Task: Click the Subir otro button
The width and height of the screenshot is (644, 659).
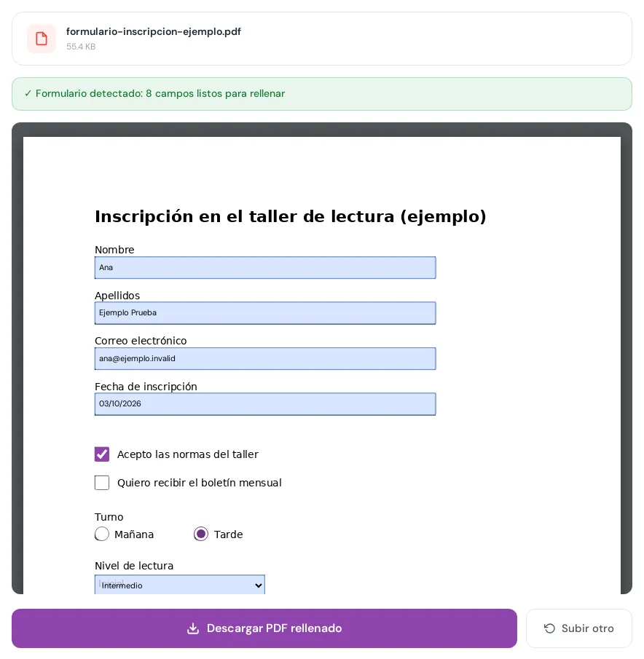Action: coord(579,628)
